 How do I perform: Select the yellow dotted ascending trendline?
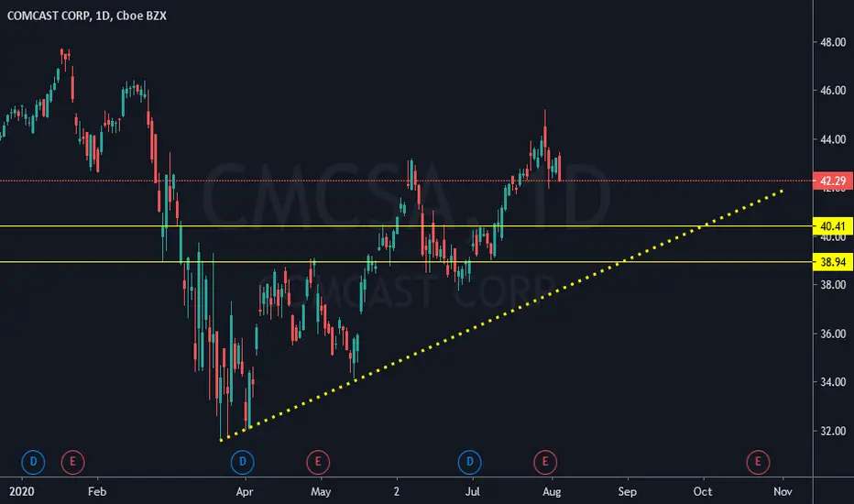tap(501, 315)
